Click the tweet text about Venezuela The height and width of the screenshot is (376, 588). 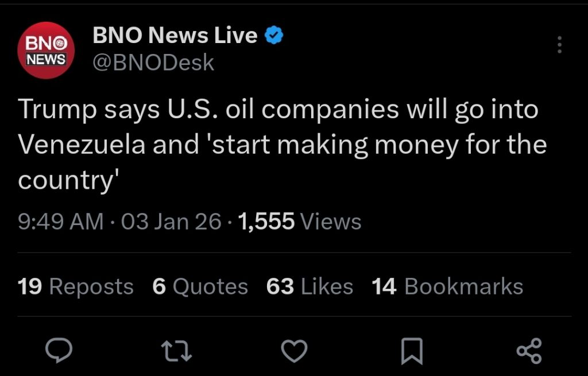pos(281,144)
